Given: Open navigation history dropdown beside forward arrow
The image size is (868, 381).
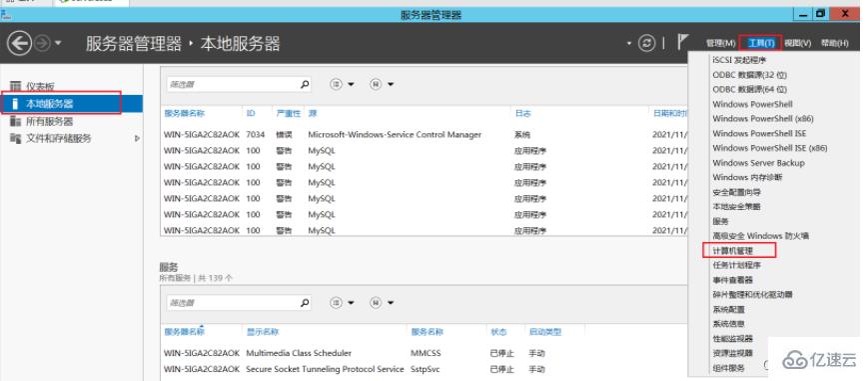Looking at the screenshot, I should click(58, 43).
